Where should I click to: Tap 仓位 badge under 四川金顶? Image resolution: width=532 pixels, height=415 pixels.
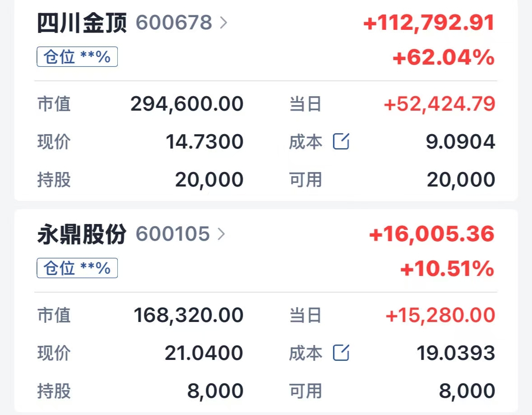[77, 57]
